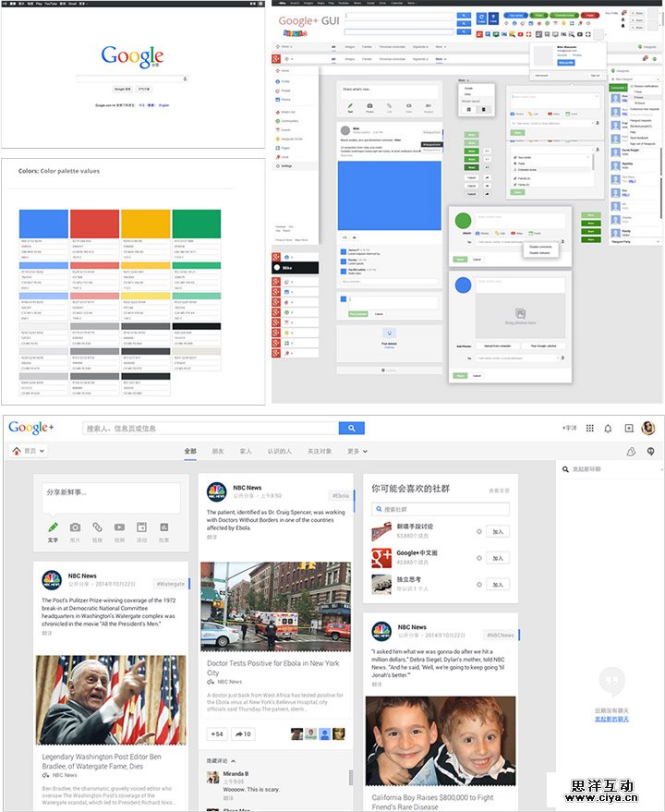This screenshot has height=812, width=665.
Task: Click the share plus-box icon beside the bell
Action: click(x=629, y=429)
